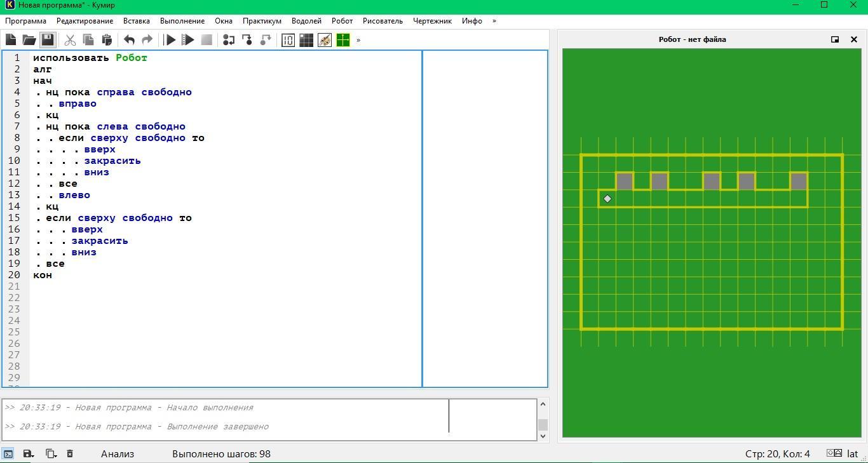868x463 pixels.
Task: Click the 'Выполнено шагов: 98' status text
Action: tap(221, 453)
